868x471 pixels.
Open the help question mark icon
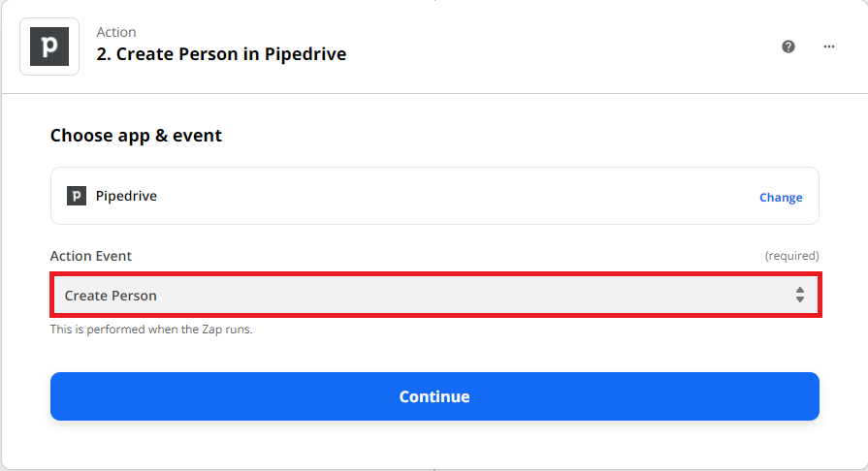(x=788, y=47)
